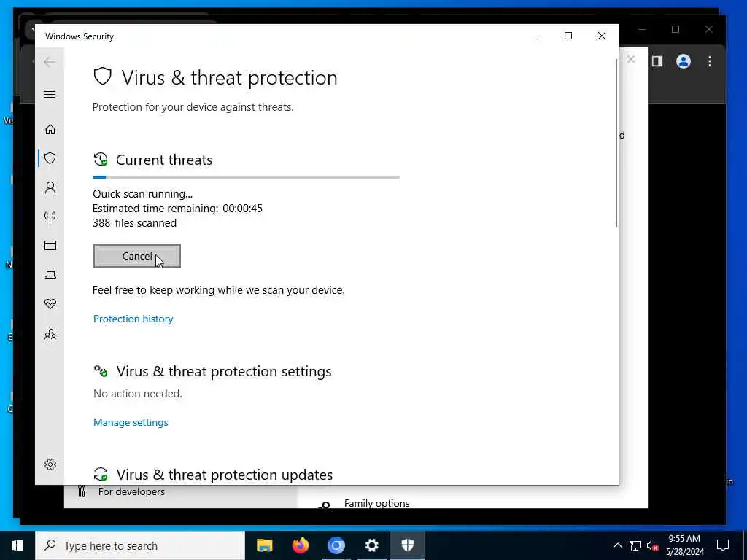Open Family options sidebar icon
The width and height of the screenshot is (747, 560).
click(50, 334)
